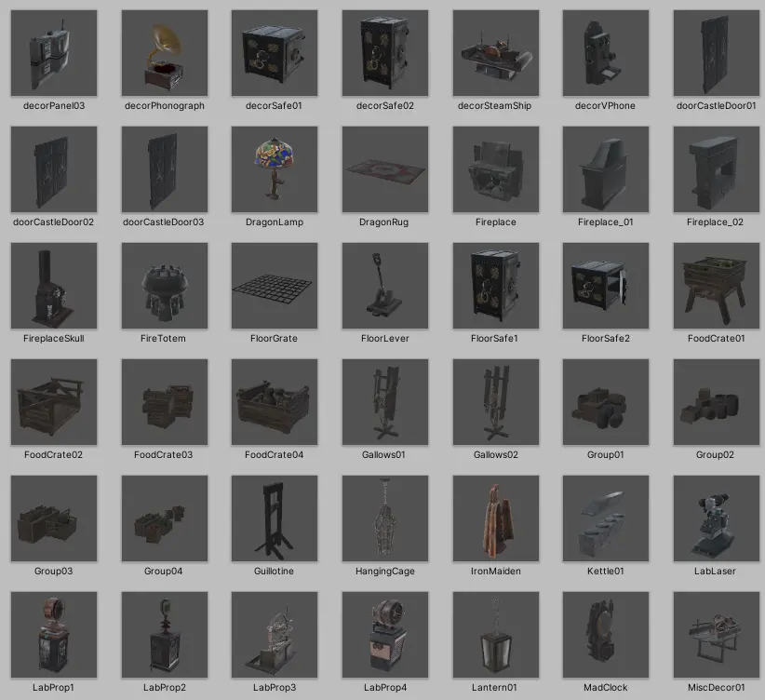The height and width of the screenshot is (700, 765).
Task: Select the doorCastleDoor01 asset thumbnail
Action: tap(717, 53)
